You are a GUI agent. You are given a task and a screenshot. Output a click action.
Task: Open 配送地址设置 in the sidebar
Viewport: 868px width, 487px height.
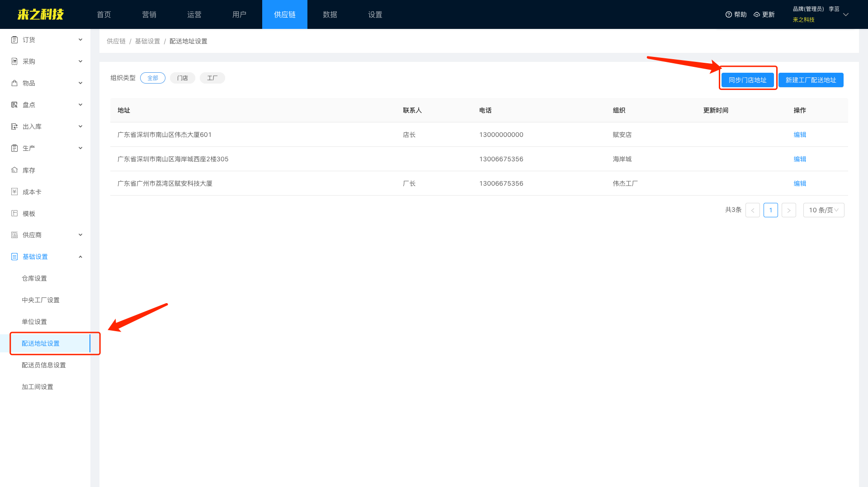(x=41, y=343)
